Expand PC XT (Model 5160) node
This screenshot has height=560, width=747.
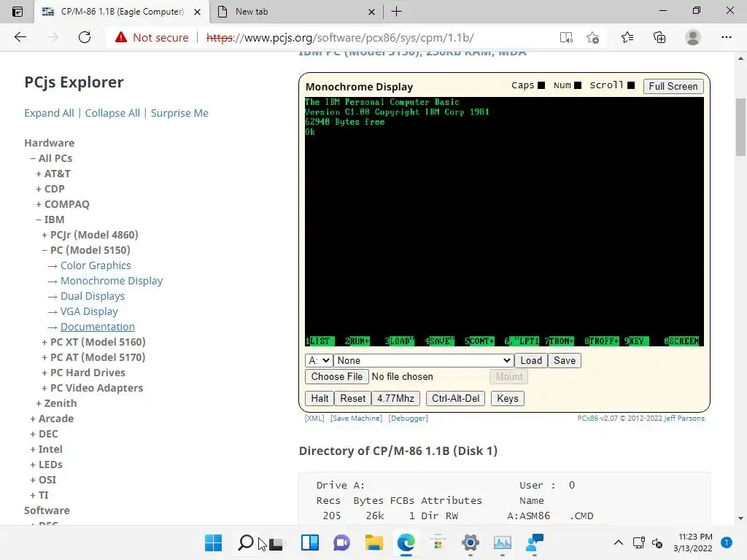coord(93,342)
